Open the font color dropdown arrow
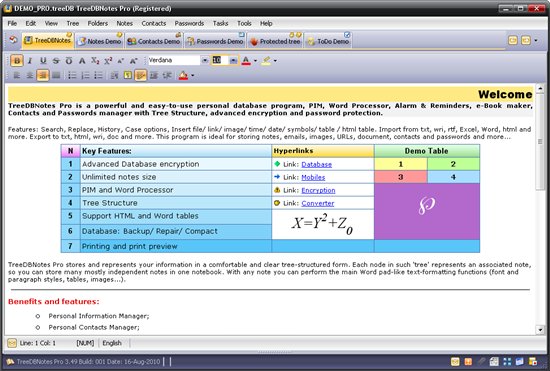Viewport: 550px width, 371px height. click(x=255, y=61)
